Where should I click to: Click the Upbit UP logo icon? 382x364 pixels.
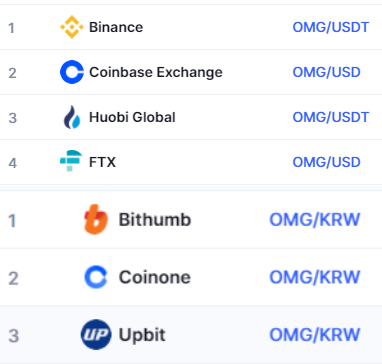[x=96, y=335]
